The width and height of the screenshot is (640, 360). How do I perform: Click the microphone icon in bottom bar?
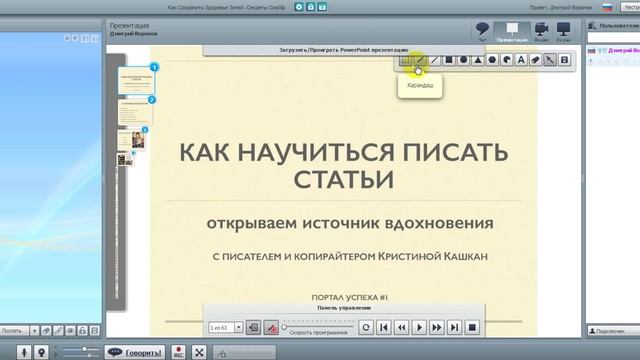tap(24, 352)
